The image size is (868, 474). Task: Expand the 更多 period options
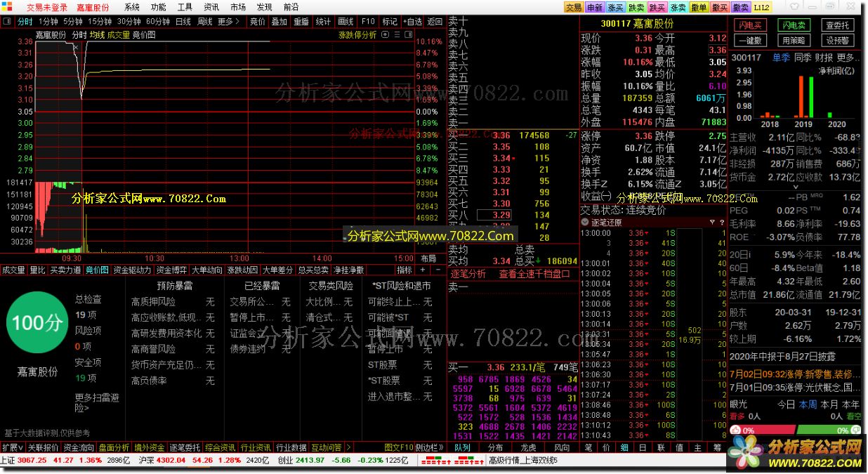tap(228, 22)
